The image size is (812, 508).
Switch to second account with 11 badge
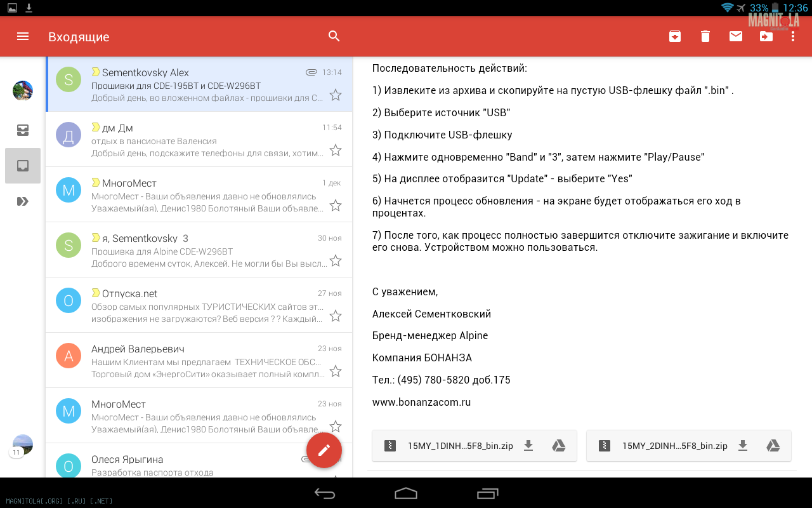click(23, 445)
